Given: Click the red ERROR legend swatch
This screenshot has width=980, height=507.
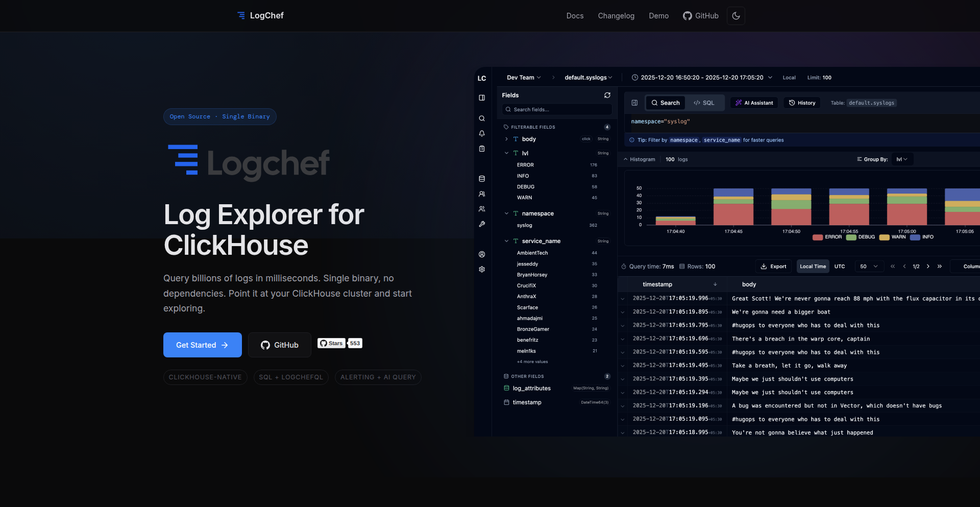Looking at the screenshot, I should coord(818,237).
